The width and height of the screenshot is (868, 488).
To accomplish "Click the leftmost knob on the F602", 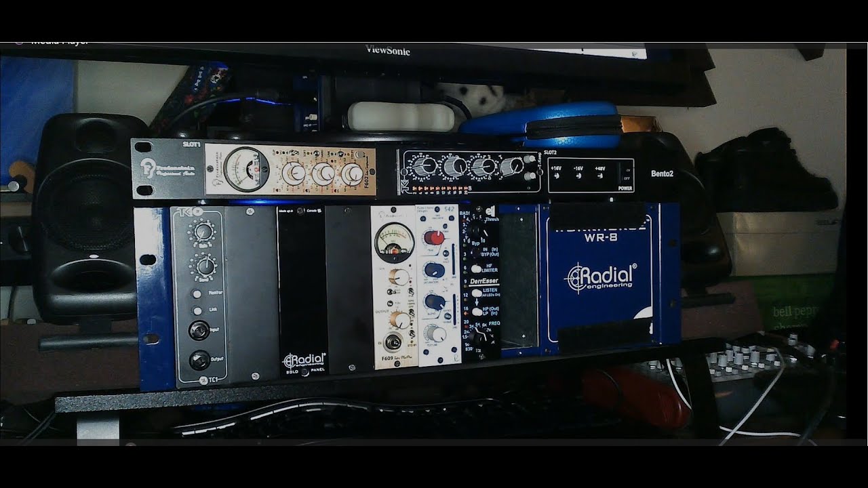I will click(x=293, y=172).
